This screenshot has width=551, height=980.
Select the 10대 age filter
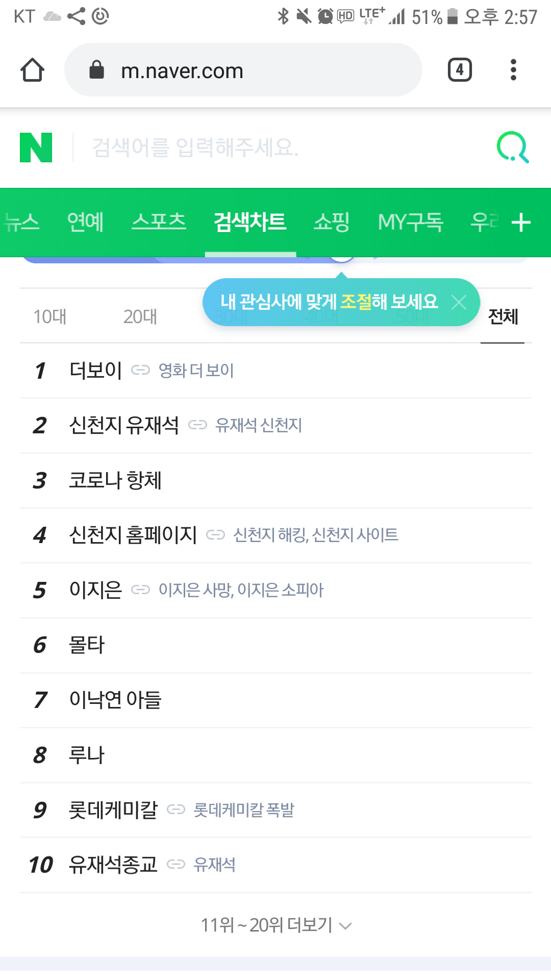(50, 316)
